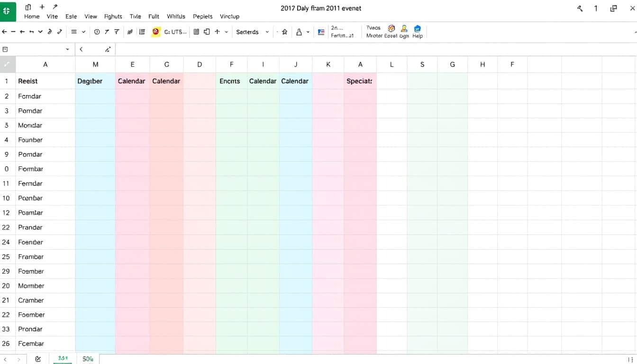Click the 'G: UTS...' font field
This screenshot has width=637, height=364.
175,32
